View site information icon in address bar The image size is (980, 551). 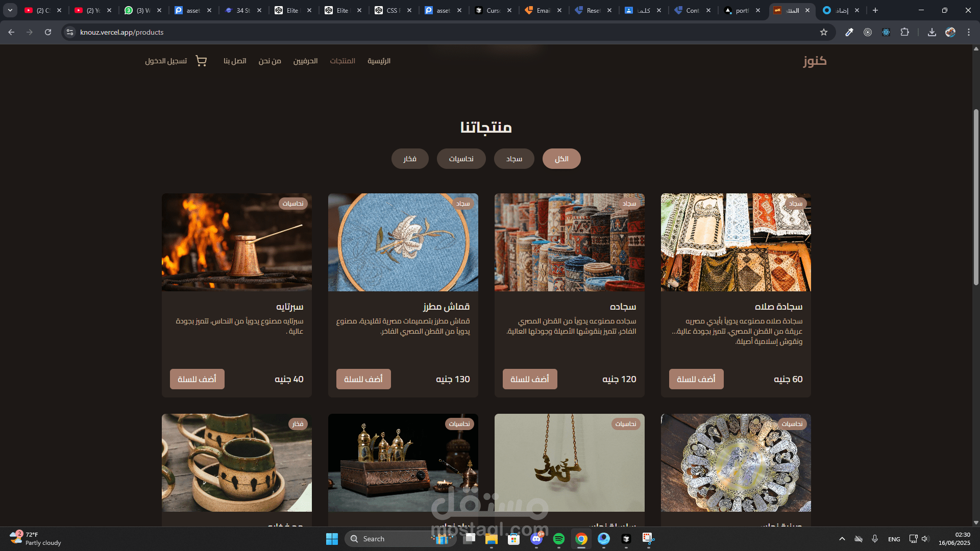[x=70, y=32]
